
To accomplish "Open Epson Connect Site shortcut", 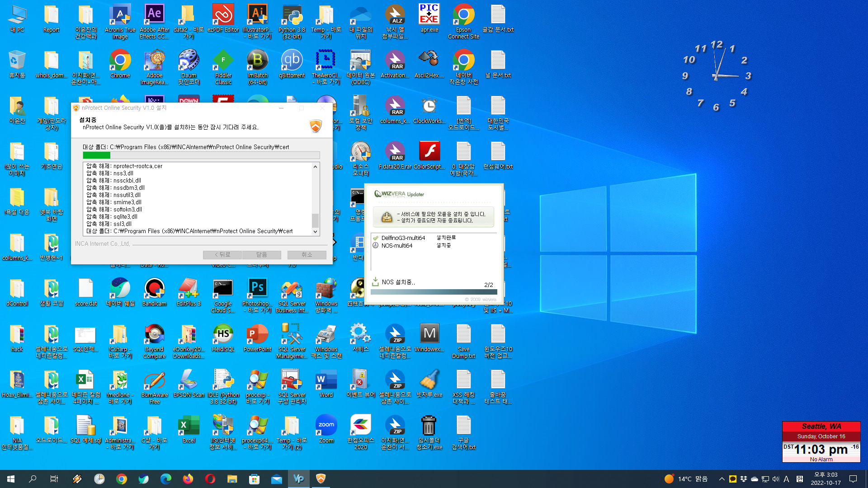I will tap(463, 21).
